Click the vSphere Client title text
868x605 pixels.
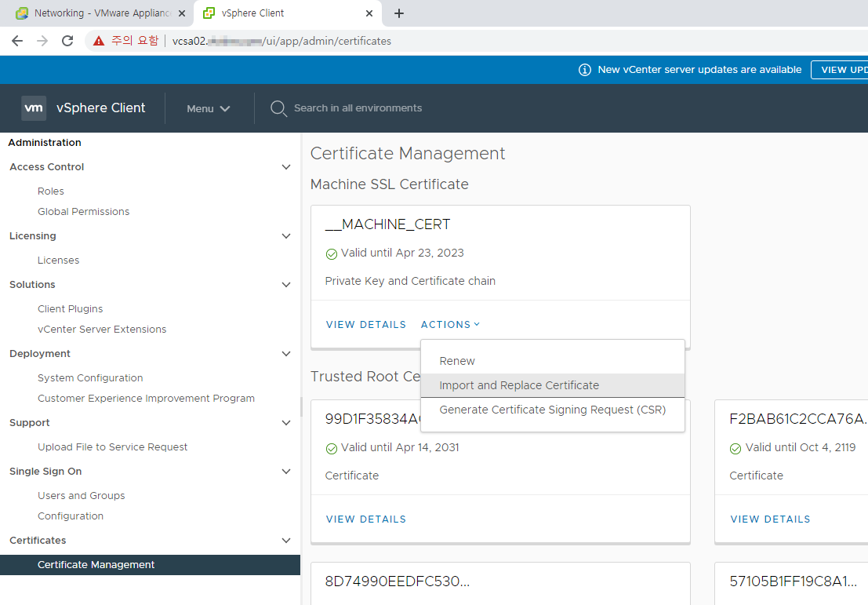click(100, 108)
